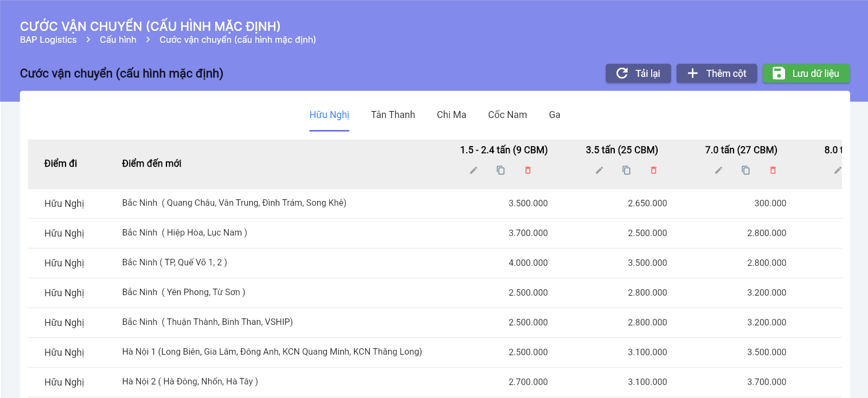Viewport: 868px width, 398px height.
Task: Add a column with Thêm cột
Action: pyautogui.click(x=716, y=74)
